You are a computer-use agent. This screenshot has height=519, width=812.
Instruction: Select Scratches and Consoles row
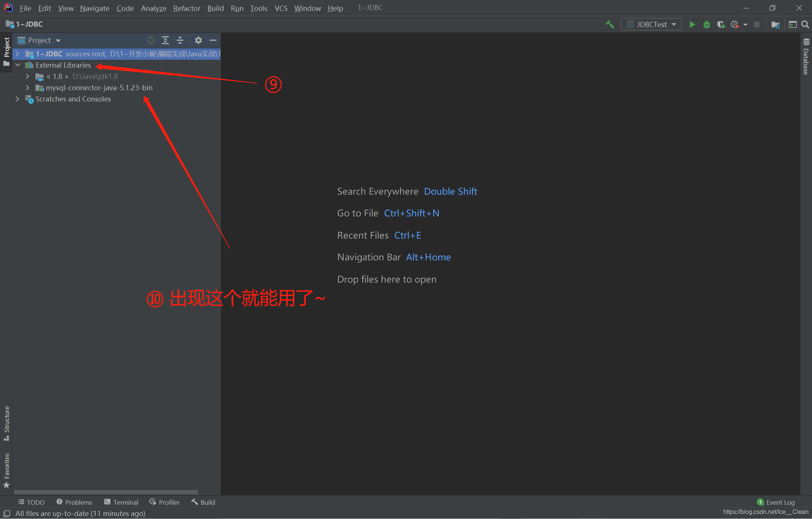tap(117, 99)
